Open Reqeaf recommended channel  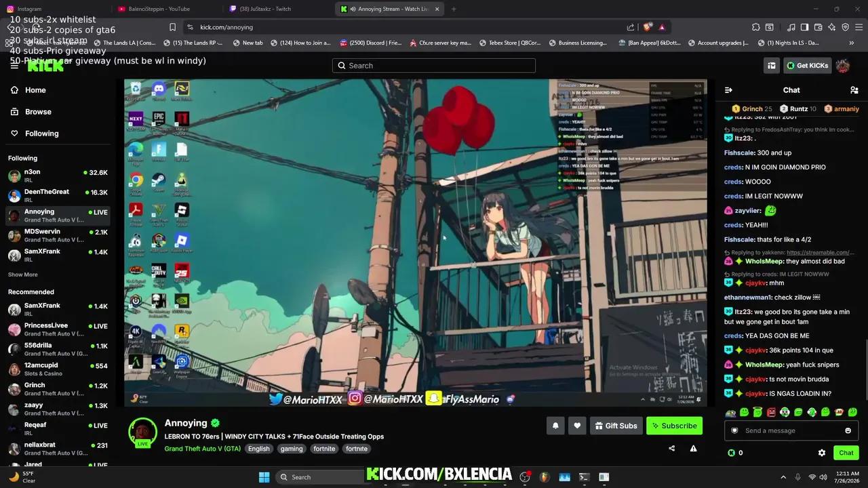coord(58,429)
